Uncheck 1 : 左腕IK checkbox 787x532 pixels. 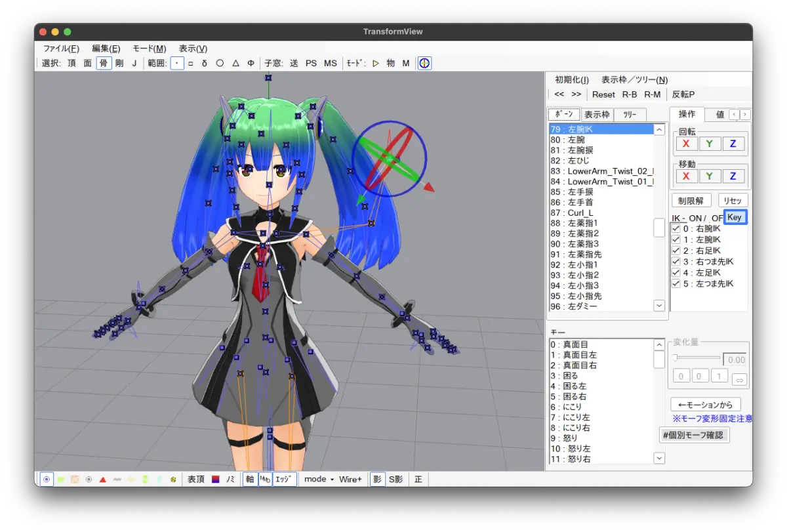[x=676, y=240]
